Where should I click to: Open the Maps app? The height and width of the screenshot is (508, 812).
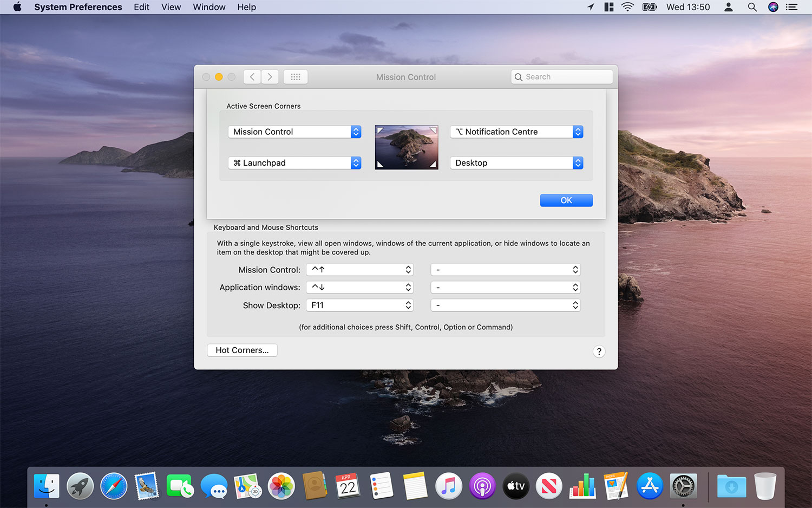pos(247,486)
